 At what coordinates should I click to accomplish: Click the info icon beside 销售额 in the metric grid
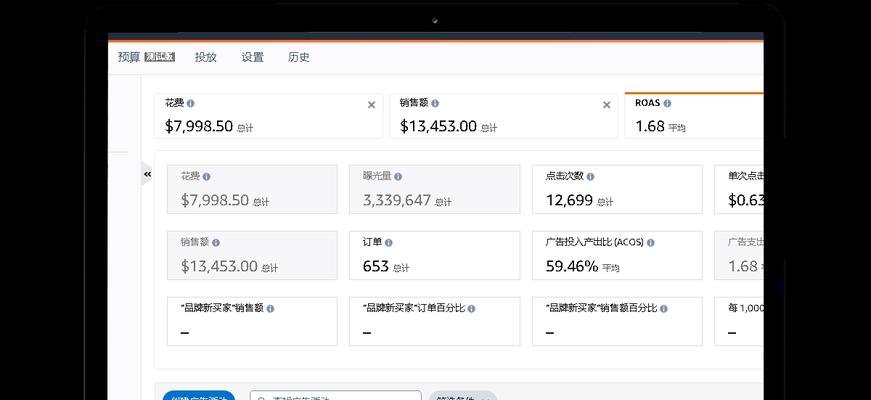216,243
